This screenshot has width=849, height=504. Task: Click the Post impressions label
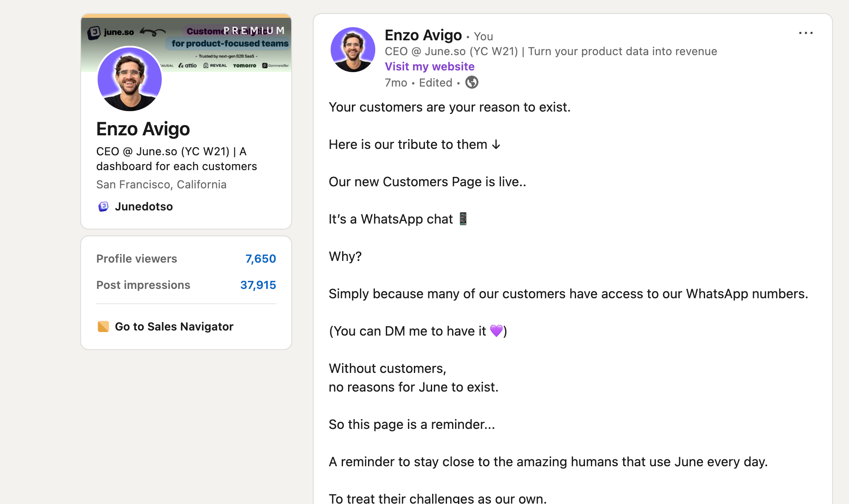pyautogui.click(x=143, y=285)
